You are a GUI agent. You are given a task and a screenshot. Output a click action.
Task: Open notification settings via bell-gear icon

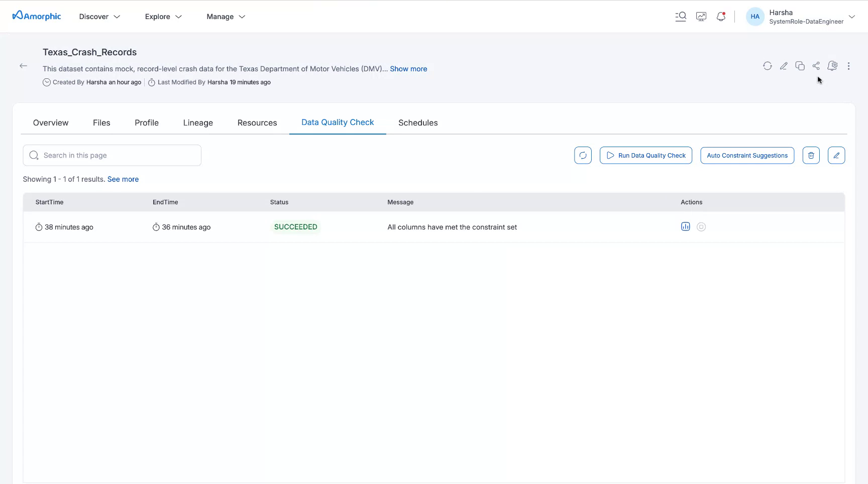click(x=832, y=66)
